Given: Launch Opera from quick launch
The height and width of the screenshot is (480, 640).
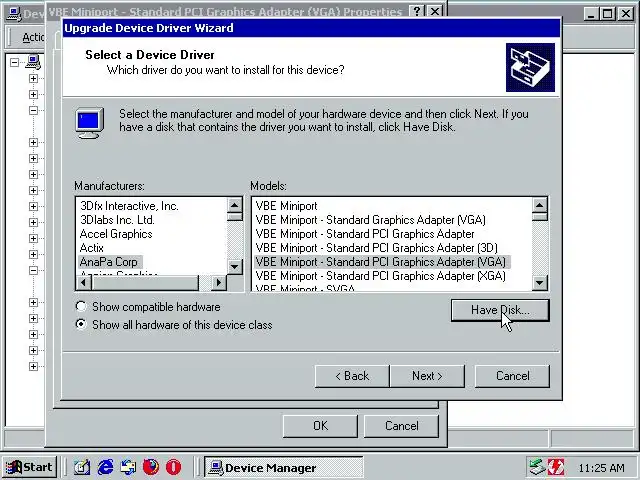Looking at the screenshot, I should [x=173, y=467].
